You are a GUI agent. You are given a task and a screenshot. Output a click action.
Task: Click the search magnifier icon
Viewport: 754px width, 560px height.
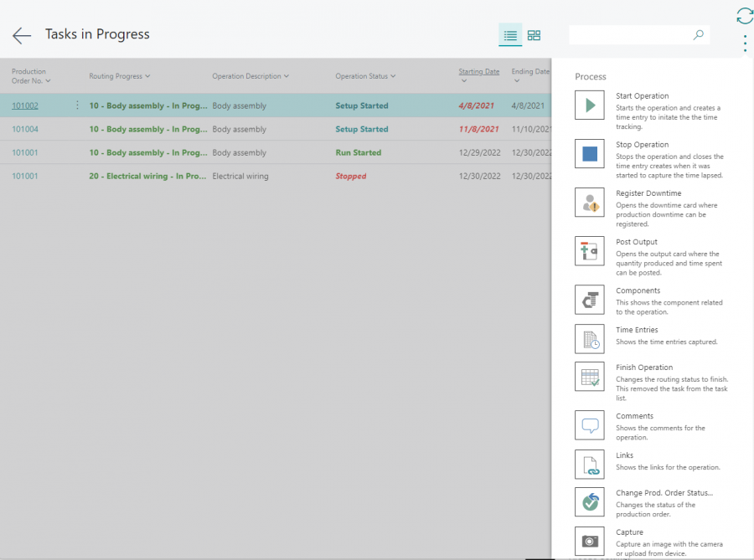point(699,34)
